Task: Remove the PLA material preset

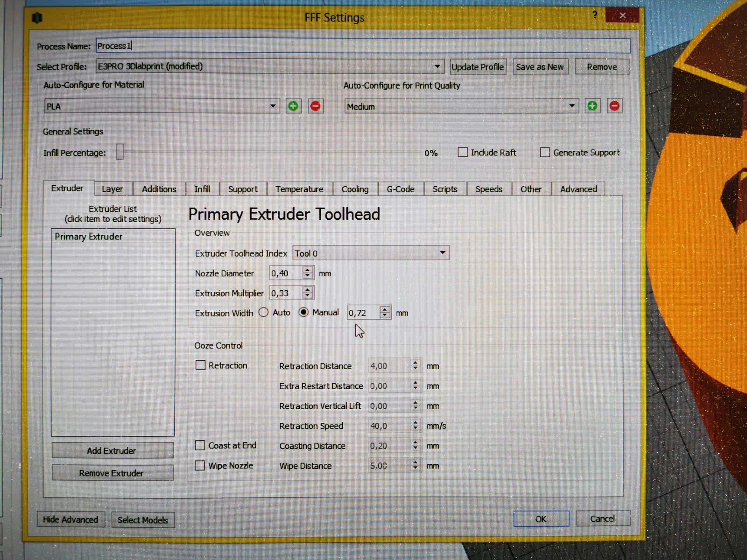Action: [x=316, y=106]
